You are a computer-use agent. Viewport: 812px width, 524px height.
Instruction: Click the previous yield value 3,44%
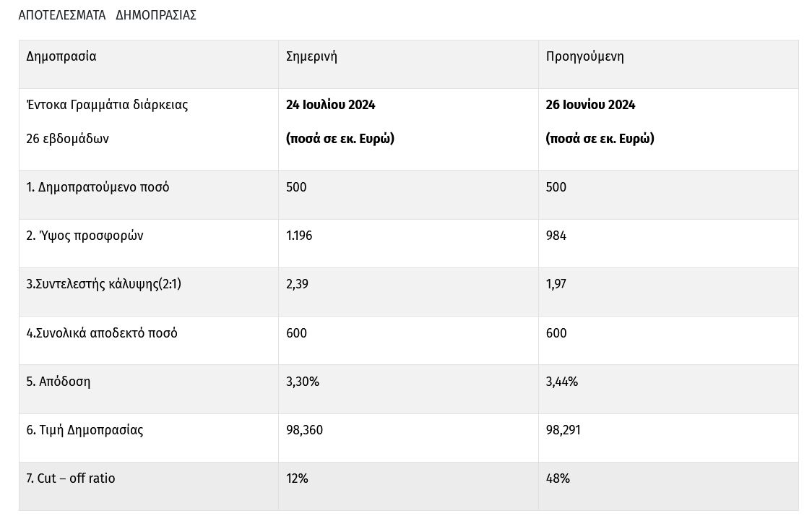pos(562,382)
